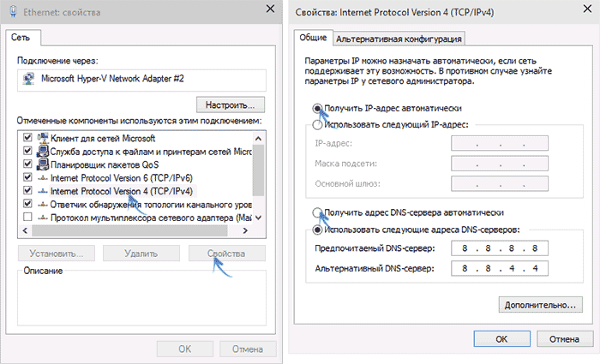600x364 pixels.
Task: Enable the Протокол мультиплексора checkbox
Action: (27, 218)
